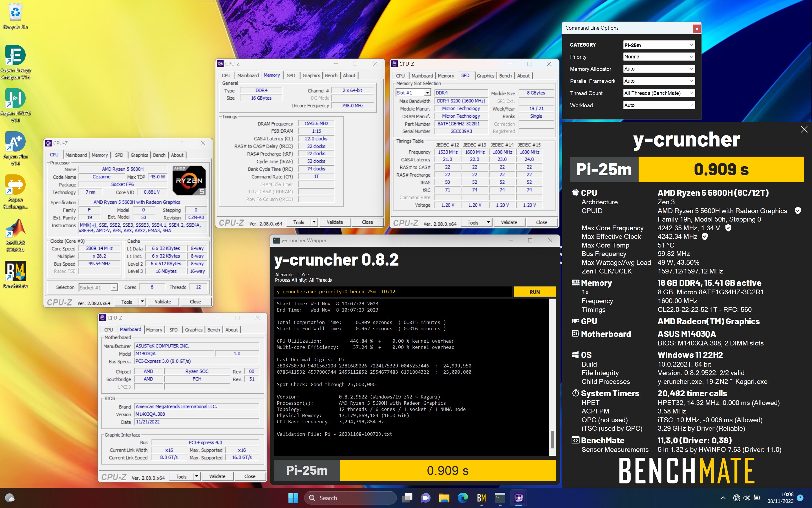Click the taskbar Search box
This screenshot has height=508, width=812.
tap(350, 498)
